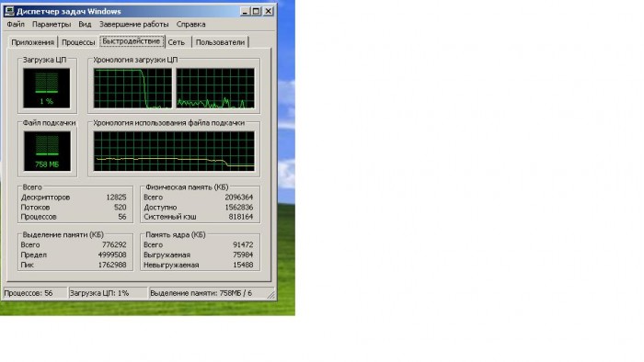Screen dimensions: 644x362
Task: Click the Дескрипторов value 12825
Action: (x=116, y=198)
